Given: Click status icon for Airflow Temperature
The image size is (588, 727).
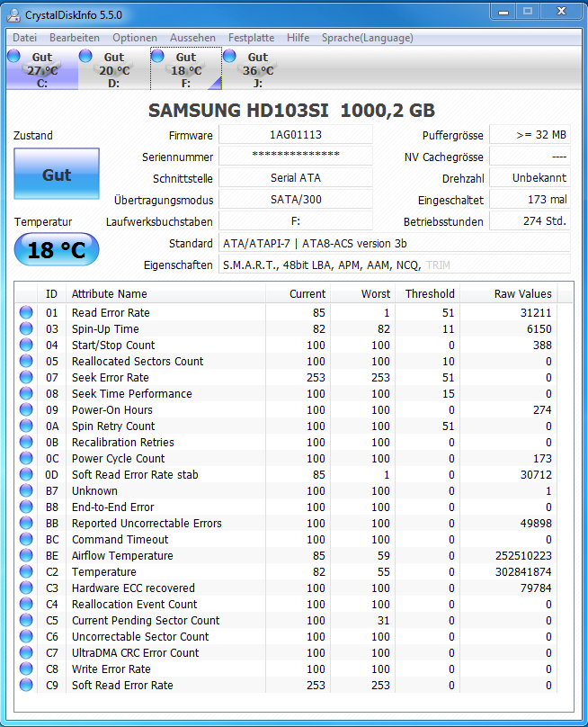Looking at the screenshot, I should click(x=26, y=555).
